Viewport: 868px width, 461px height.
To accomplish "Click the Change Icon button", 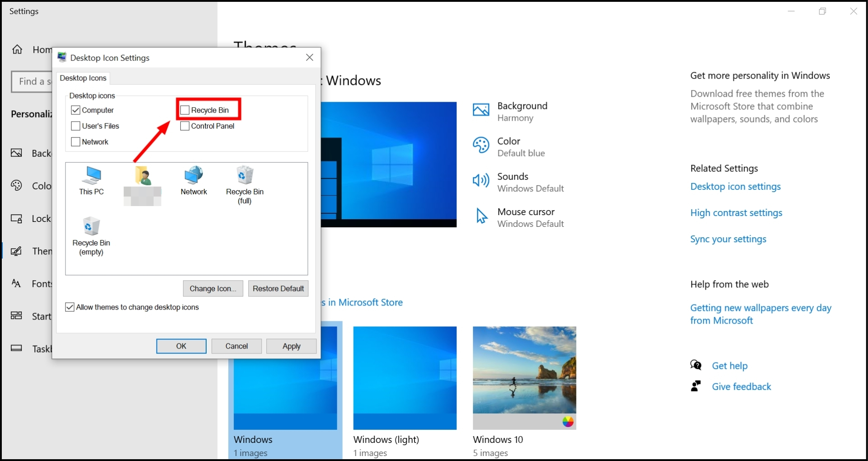I will click(x=213, y=288).
